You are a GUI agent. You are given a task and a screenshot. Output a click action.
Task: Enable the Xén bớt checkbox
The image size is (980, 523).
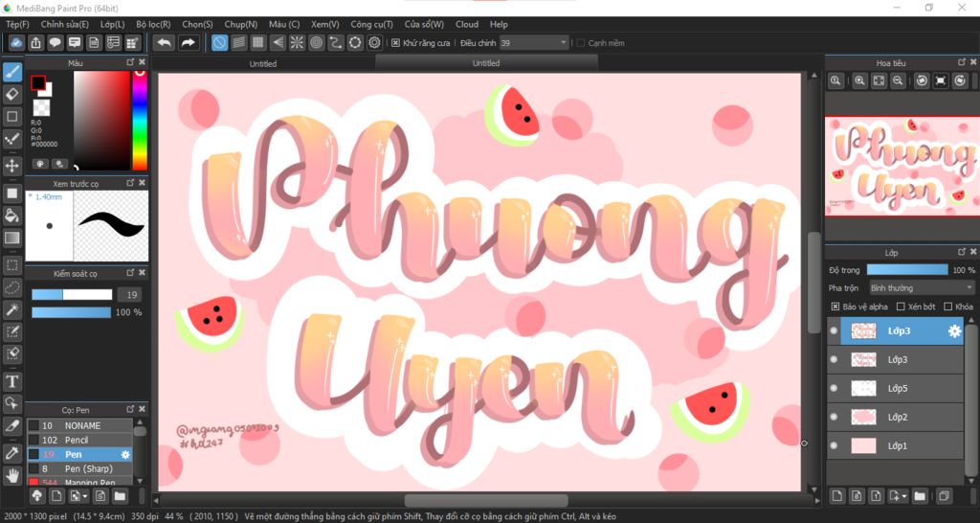pyautogui.click(x=901, y=307)
